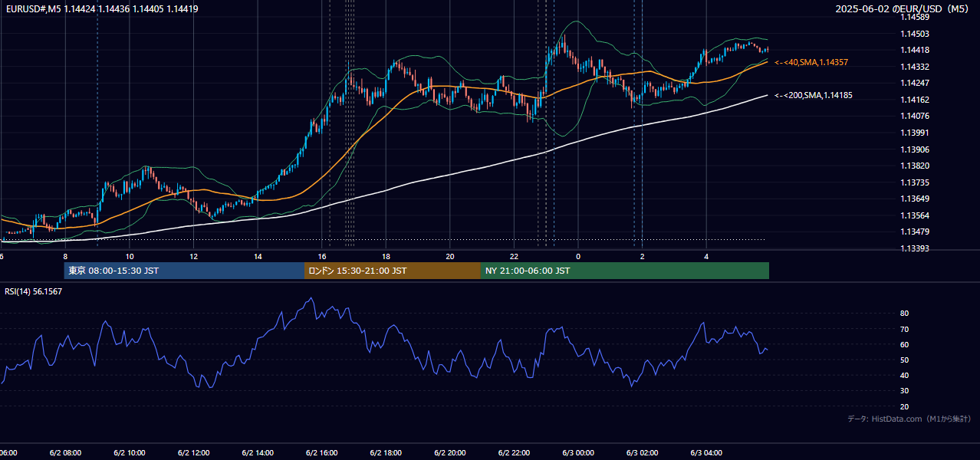Click the 6/3 00:00 date label

(578, 453)
